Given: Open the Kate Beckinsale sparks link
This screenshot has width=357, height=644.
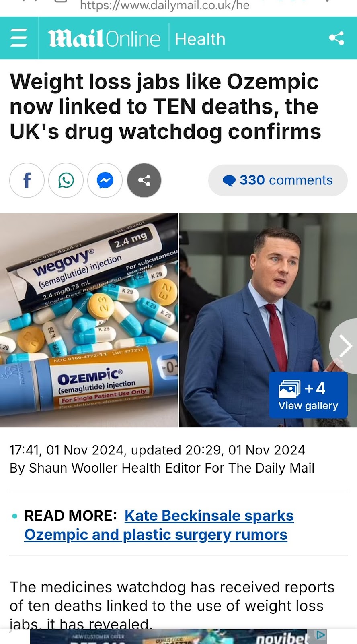Looking at the screenshot, I should pos(209,516).
